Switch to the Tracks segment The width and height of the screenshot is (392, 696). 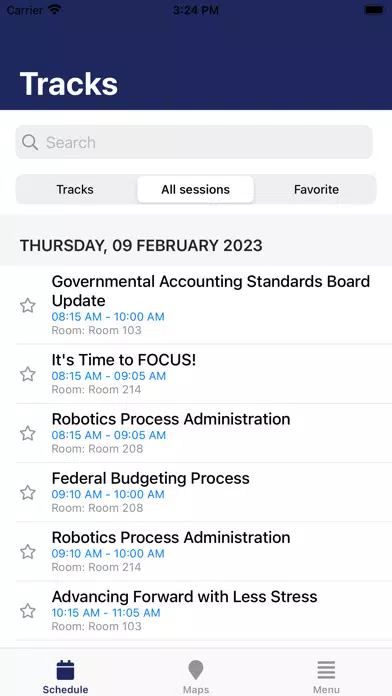75,190
